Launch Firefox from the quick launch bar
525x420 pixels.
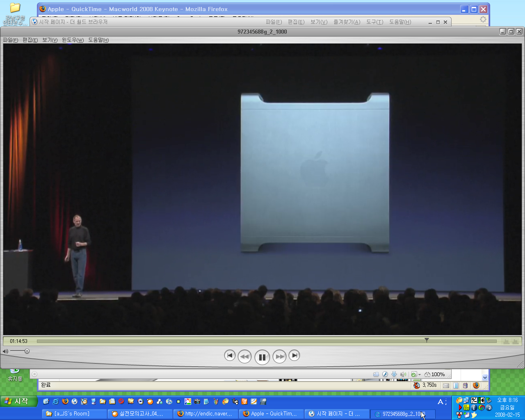65,402
